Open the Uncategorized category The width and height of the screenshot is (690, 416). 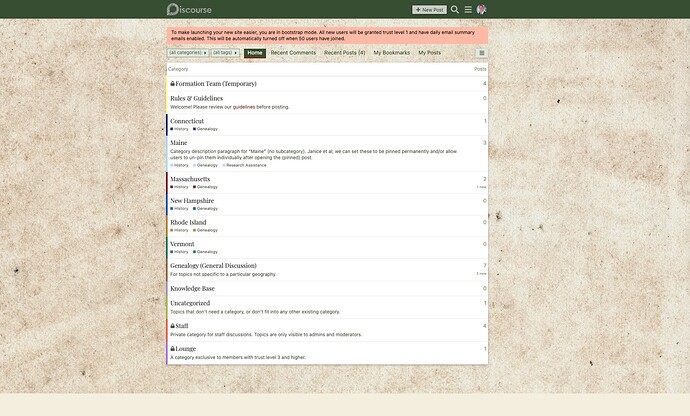[x=190, y=303]
